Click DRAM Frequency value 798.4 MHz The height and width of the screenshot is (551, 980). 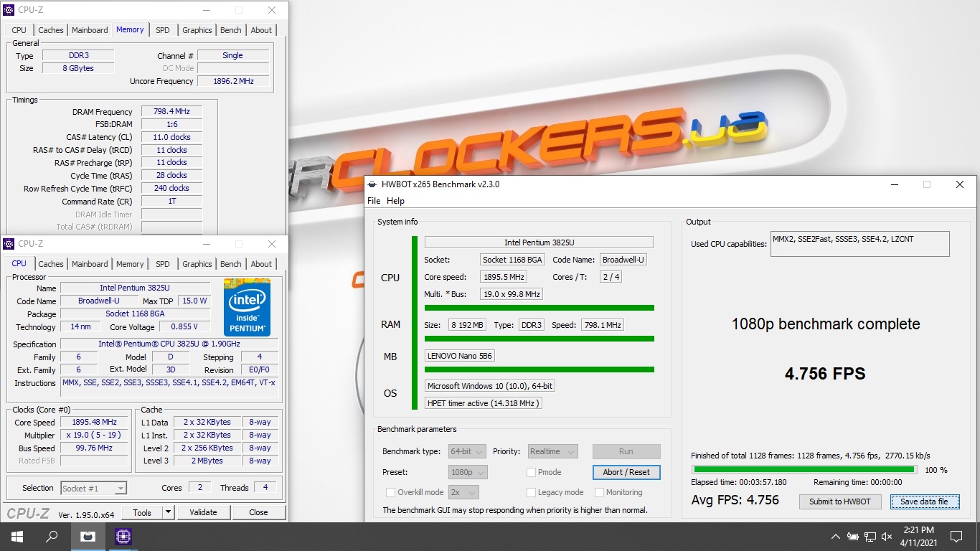coord(171,112)
